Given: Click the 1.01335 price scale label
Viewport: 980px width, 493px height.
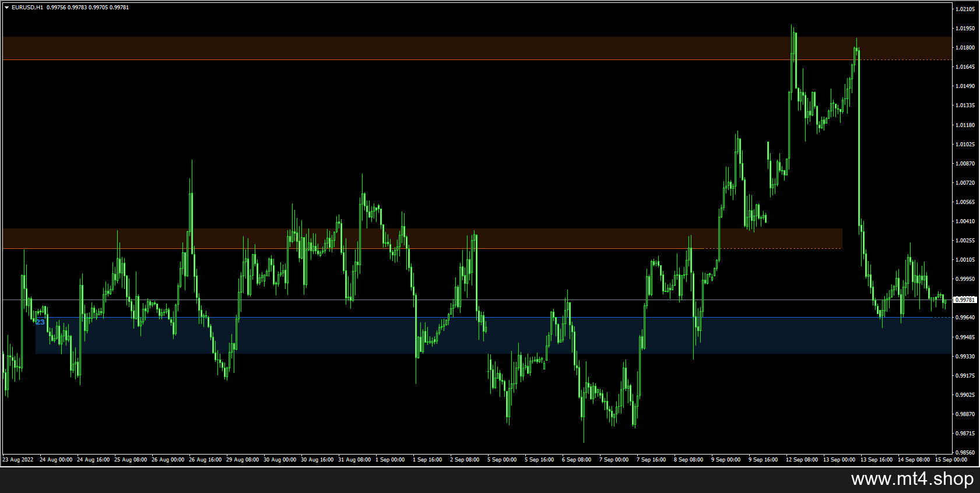Looking at the screenshot, I should click(965, 105).
